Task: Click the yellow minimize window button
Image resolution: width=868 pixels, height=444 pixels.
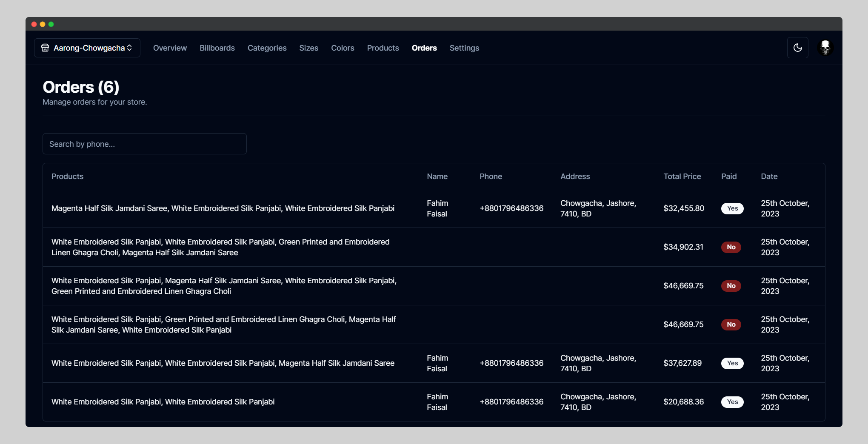Action: 43,24
